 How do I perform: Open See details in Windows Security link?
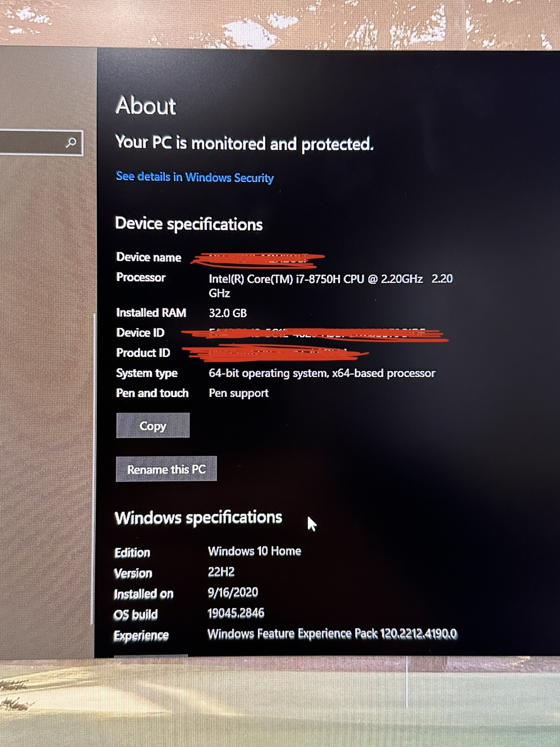click(x=195, y=177)
